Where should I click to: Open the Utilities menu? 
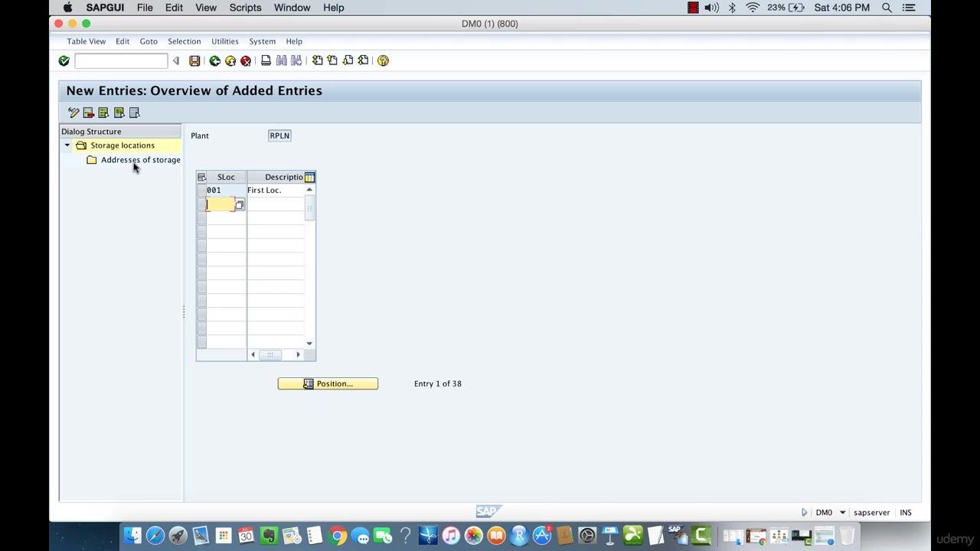tap(225, 41)
